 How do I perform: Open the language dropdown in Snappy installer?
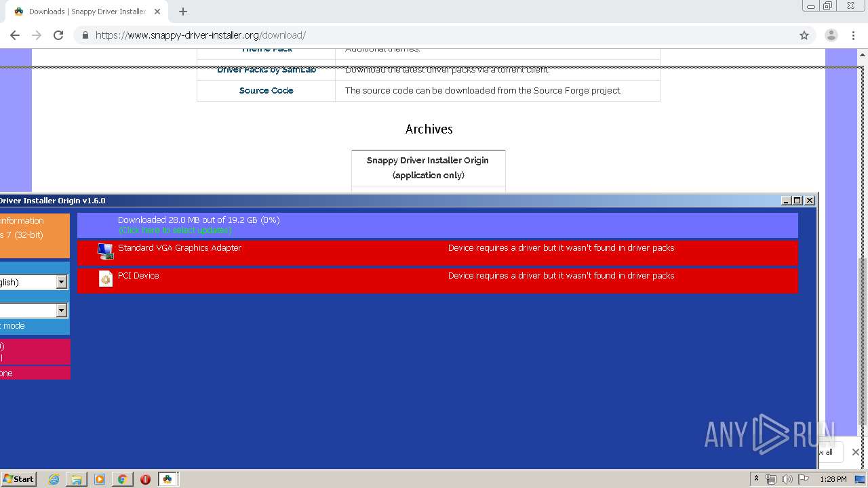tap(62, 282)
